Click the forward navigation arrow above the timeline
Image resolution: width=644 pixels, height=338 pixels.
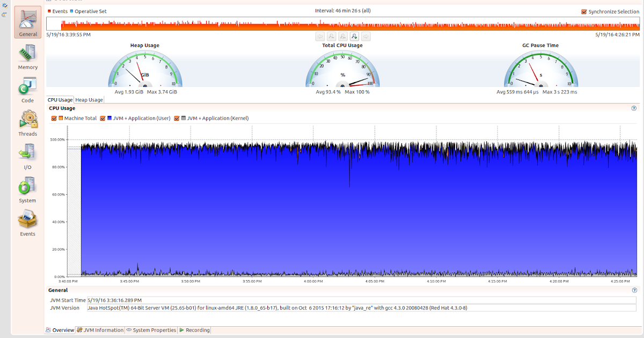tap(365, 36)
